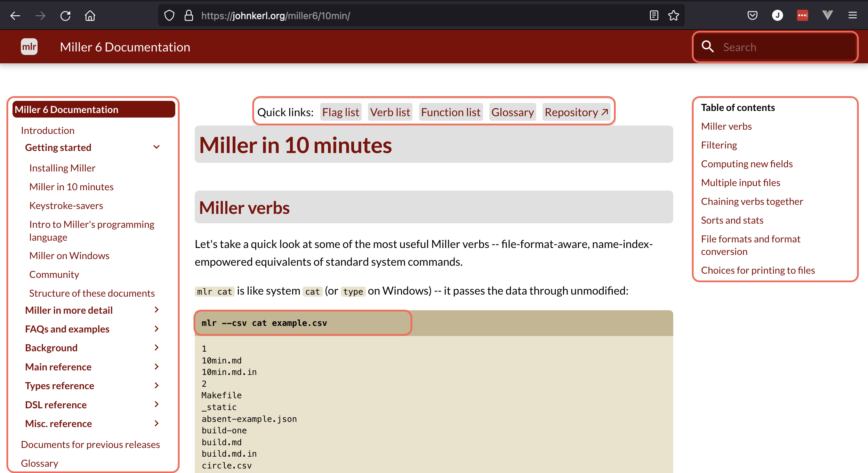Open the Verb list quick link
868x473 pixels.
coord(390,112)
